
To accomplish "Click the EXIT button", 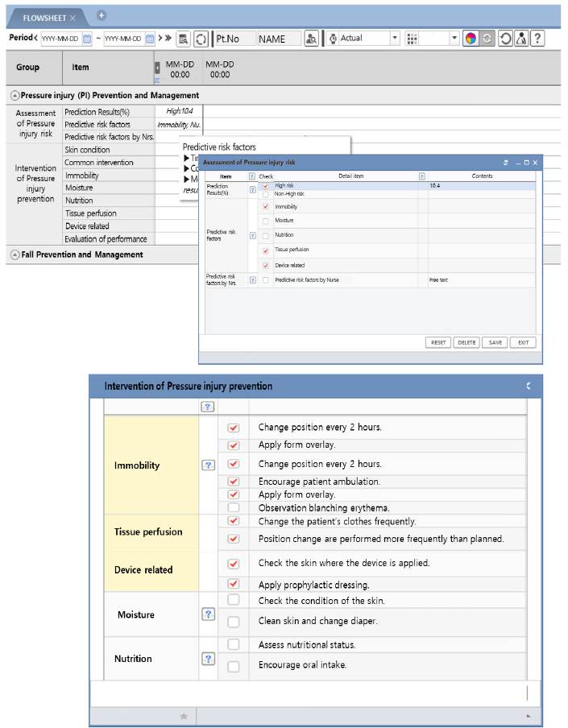I will click(524, 342).
